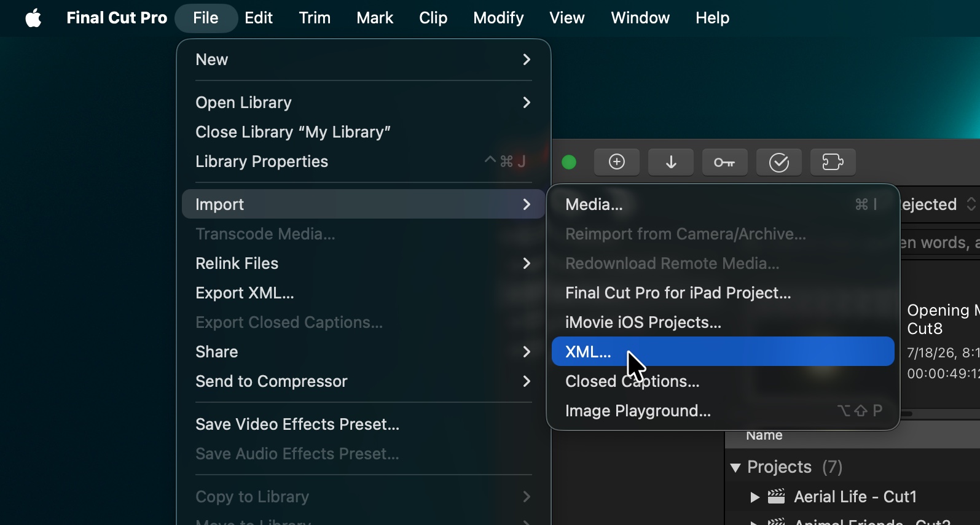Screen dimensions: 980x525
Task: Open the Help menu
Action: (x=713, y=18)
